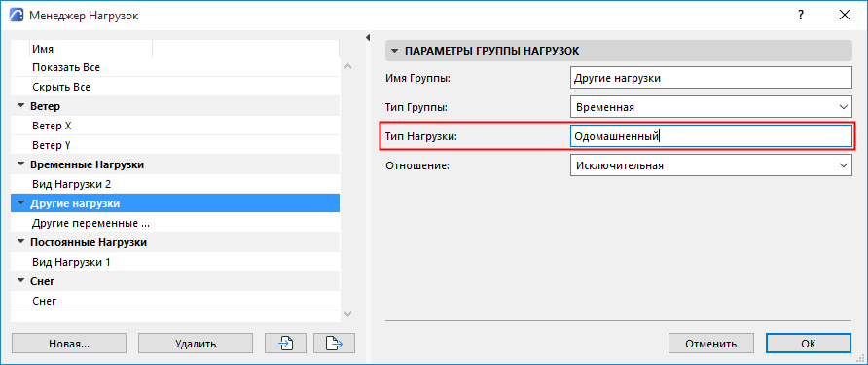Click the Отменить button

710,344
